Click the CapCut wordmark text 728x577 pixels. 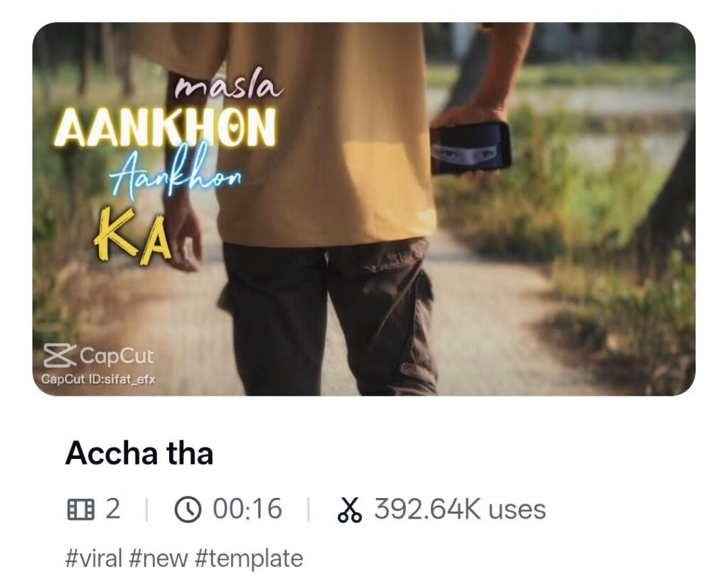pyautogui.click(x=116, y=356)
